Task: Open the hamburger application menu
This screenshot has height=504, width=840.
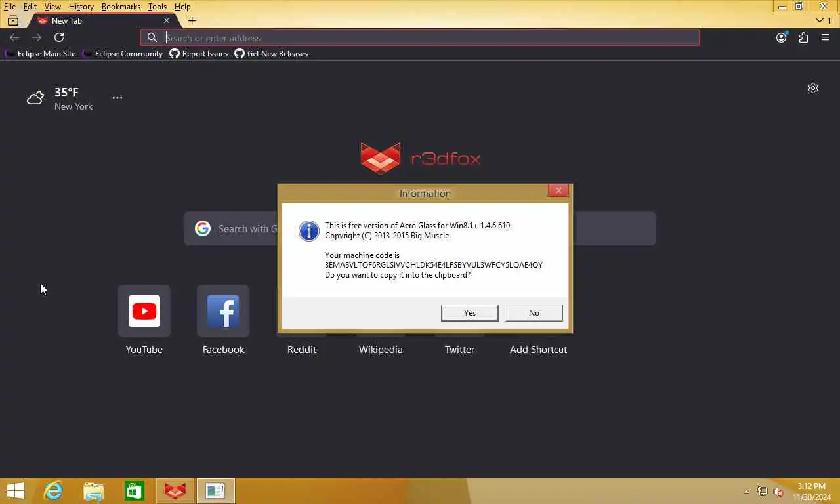Action: tap(826, 38)
